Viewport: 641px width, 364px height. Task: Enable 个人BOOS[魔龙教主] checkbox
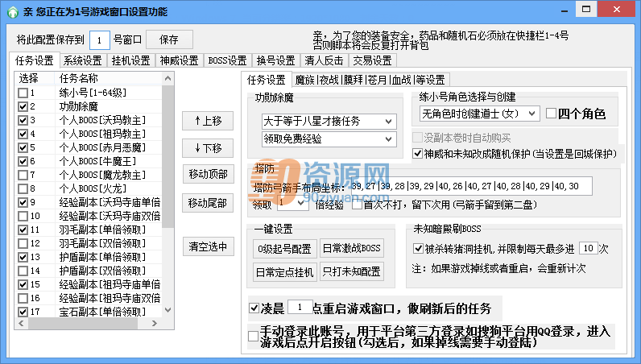pos(23,175)
